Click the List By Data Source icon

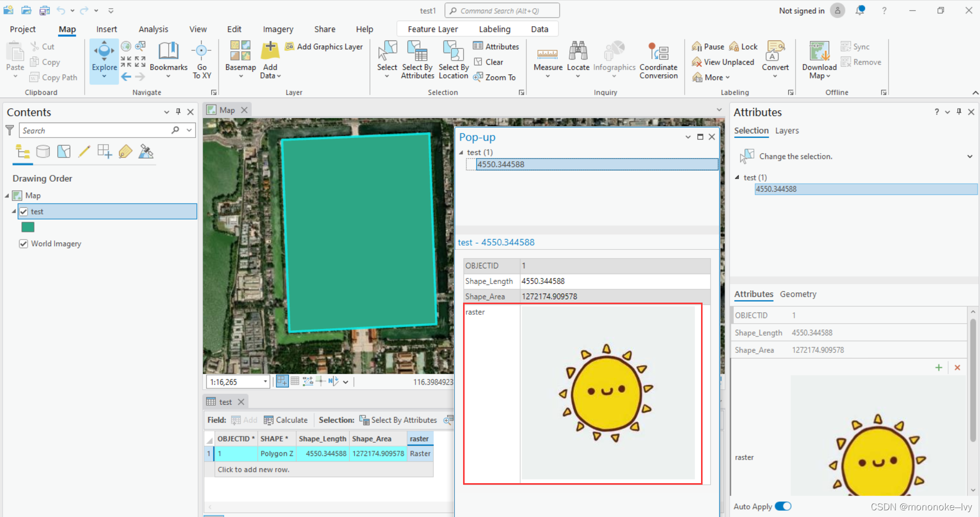(43, 151)
